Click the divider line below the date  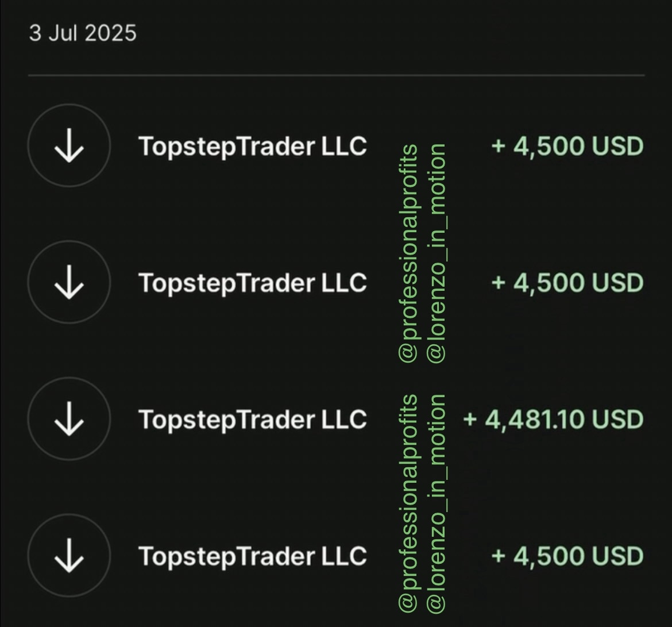(x=336, y=75)
